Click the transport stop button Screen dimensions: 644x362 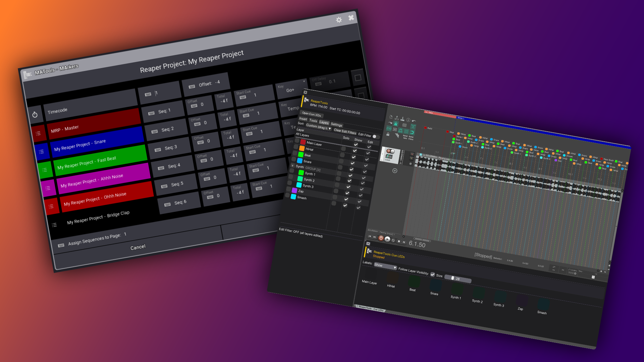(399, 241)
